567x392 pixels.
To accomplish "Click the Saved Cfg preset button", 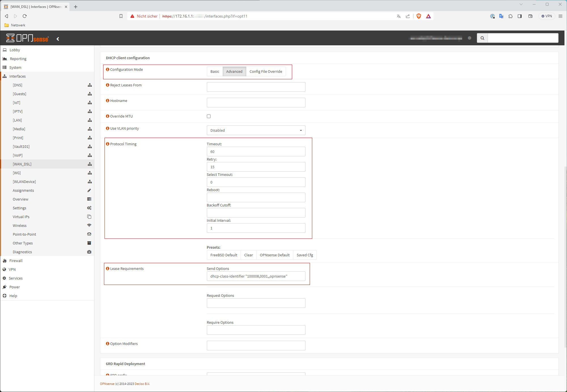I will (x=304, y=255).
